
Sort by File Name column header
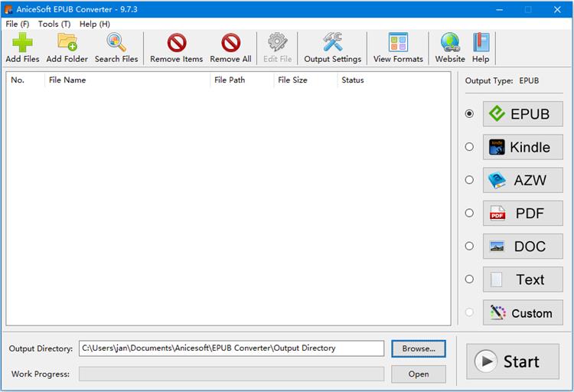(127, 80)
